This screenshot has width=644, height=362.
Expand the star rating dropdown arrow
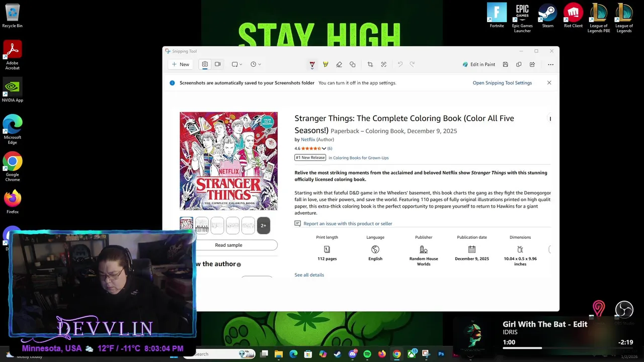point(324,149)
